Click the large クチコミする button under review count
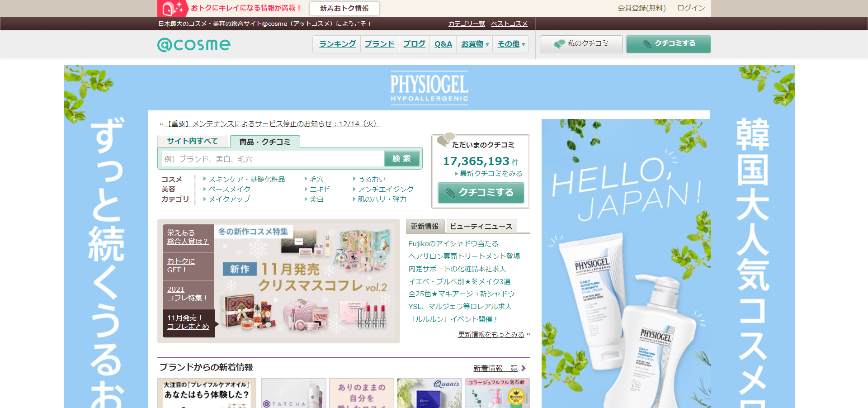868x408 pixels. click(481, 193)
